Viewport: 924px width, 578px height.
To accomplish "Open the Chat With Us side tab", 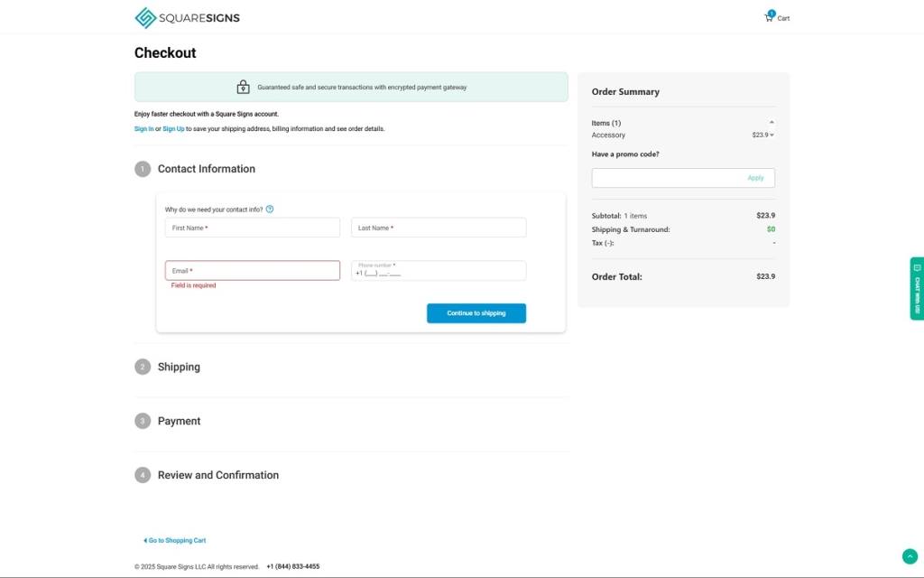I will 917,288.
